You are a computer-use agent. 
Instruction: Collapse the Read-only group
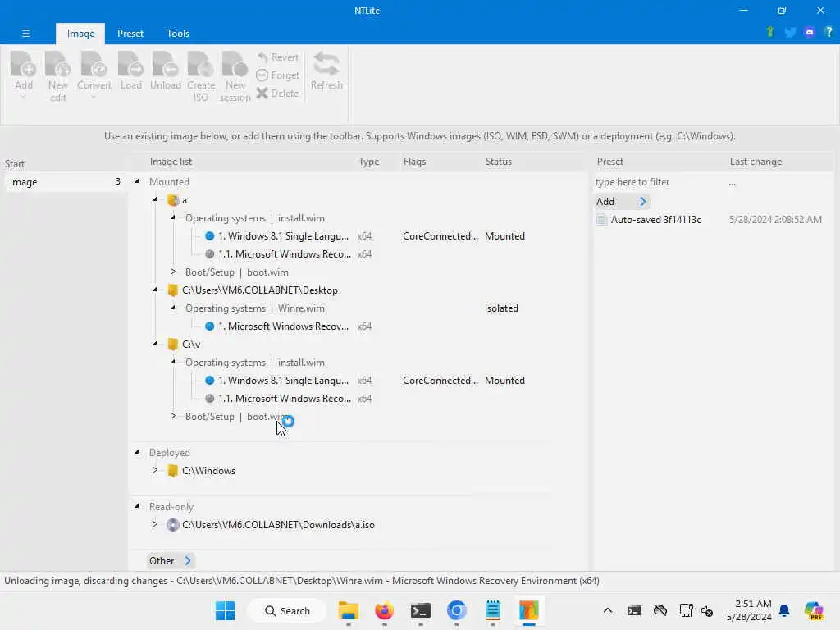tap(137, 506)
